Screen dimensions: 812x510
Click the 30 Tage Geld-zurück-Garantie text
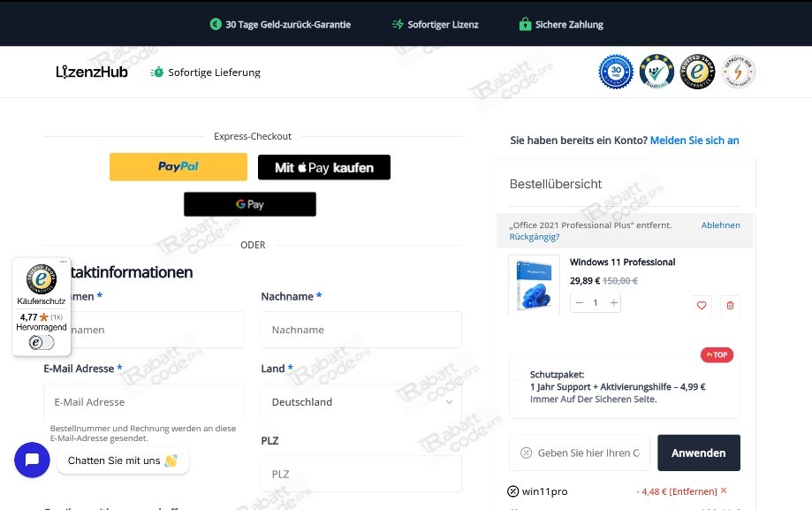click(x=288, y=25)
